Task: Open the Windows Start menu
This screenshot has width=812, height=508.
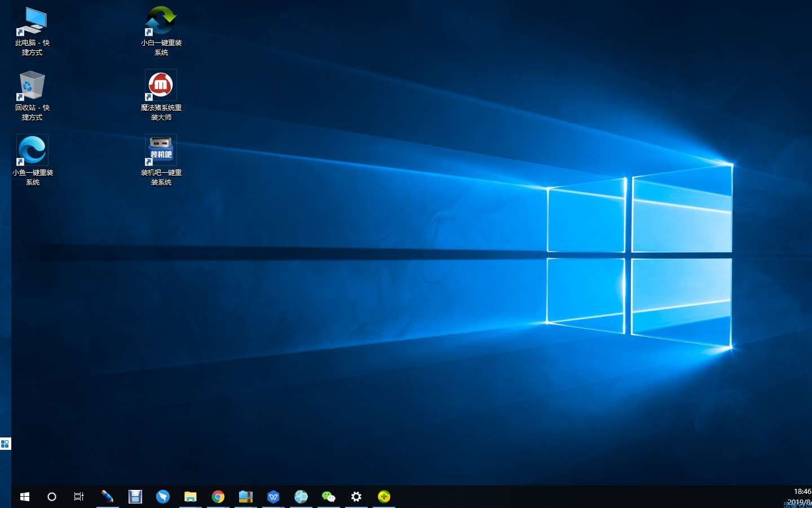Action: tap(24, 497)
